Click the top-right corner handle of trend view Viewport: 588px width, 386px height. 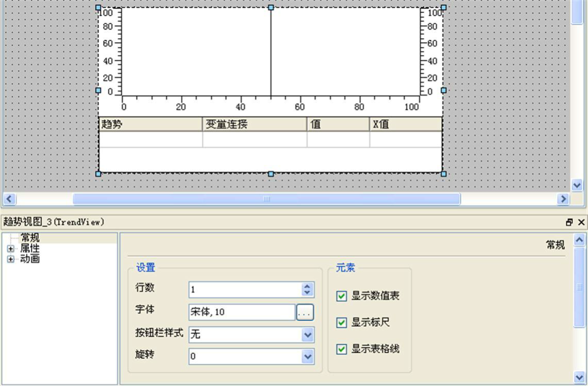pos(444,8)
